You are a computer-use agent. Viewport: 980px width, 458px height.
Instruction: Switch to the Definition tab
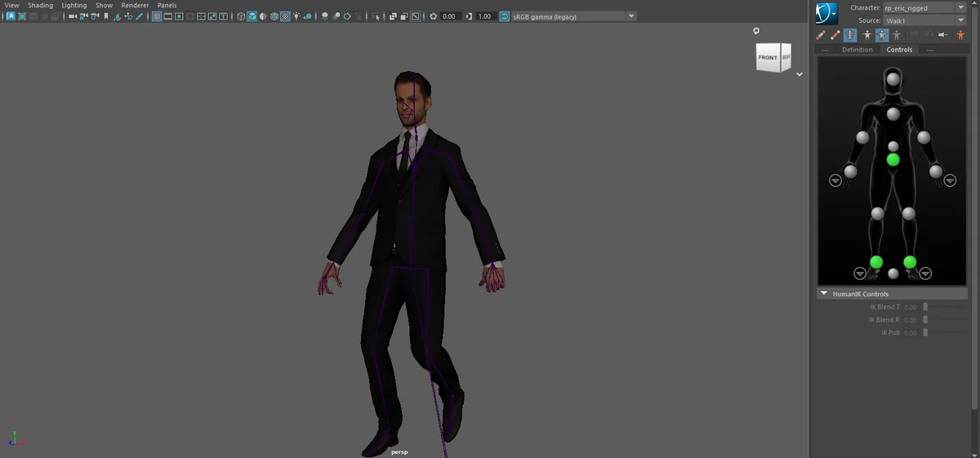(857, 50)
